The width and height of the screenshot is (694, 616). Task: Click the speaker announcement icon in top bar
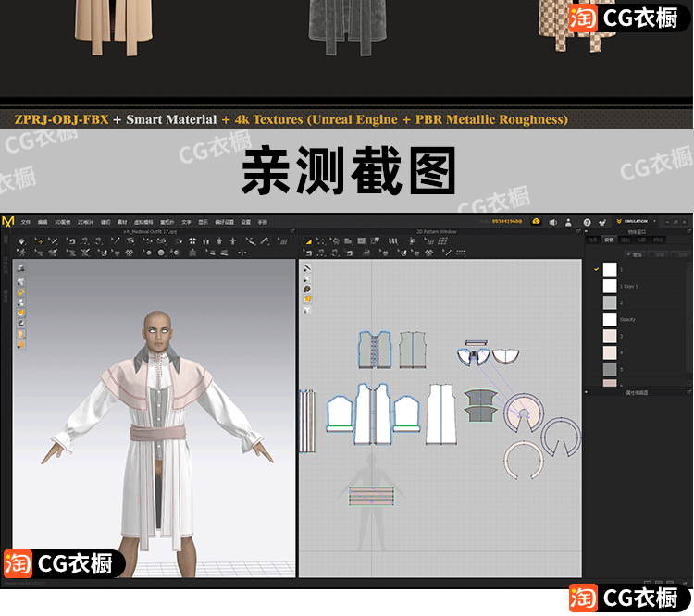click(553, 222)
